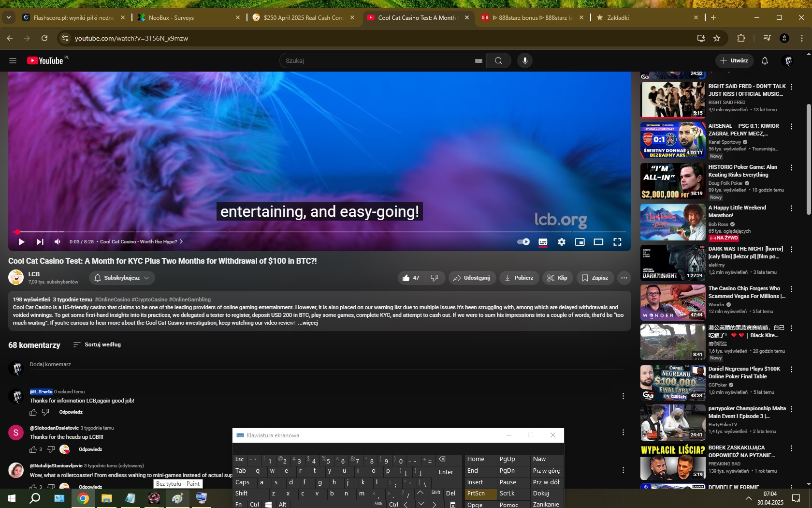Open the #OnlineCasino hashtag link
This screenshot has height=508, width=812.
(113, 299)
